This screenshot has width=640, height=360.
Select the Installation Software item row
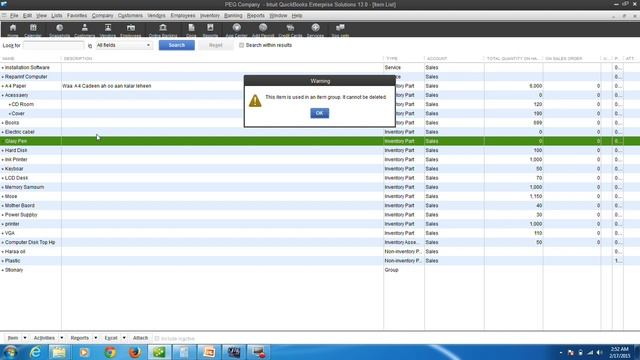tap(320, 68)
